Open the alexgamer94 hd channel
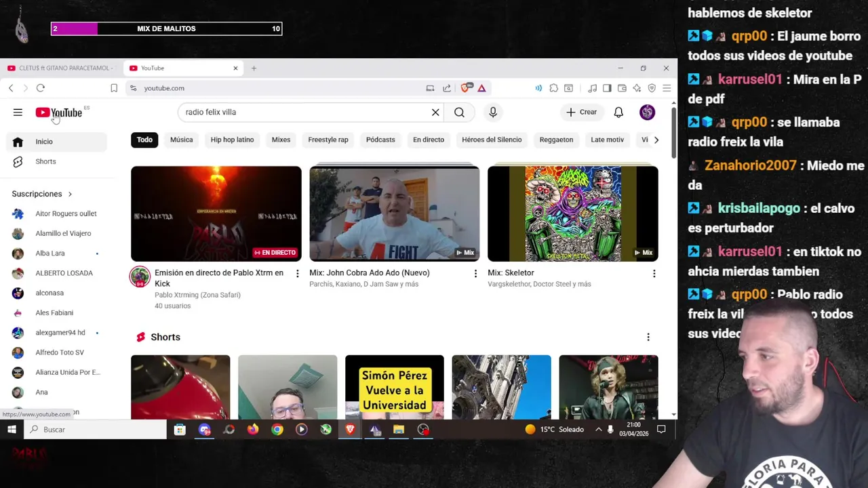Viewport: 868px width, 488px height. click(56, 333)
